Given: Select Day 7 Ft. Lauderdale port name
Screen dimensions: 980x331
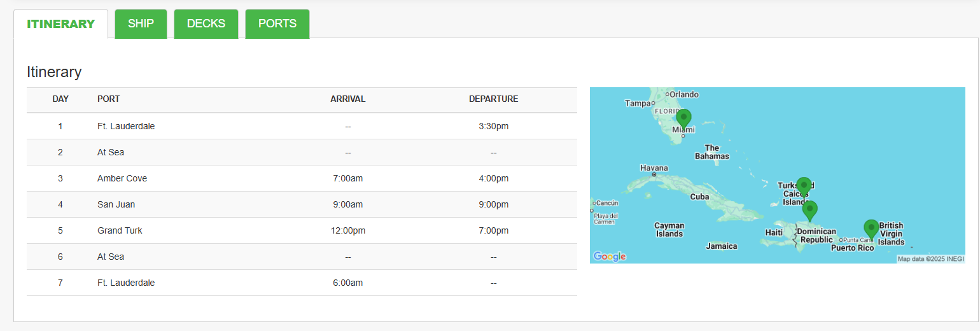Looking at the screenshot, I should point(126,283).
